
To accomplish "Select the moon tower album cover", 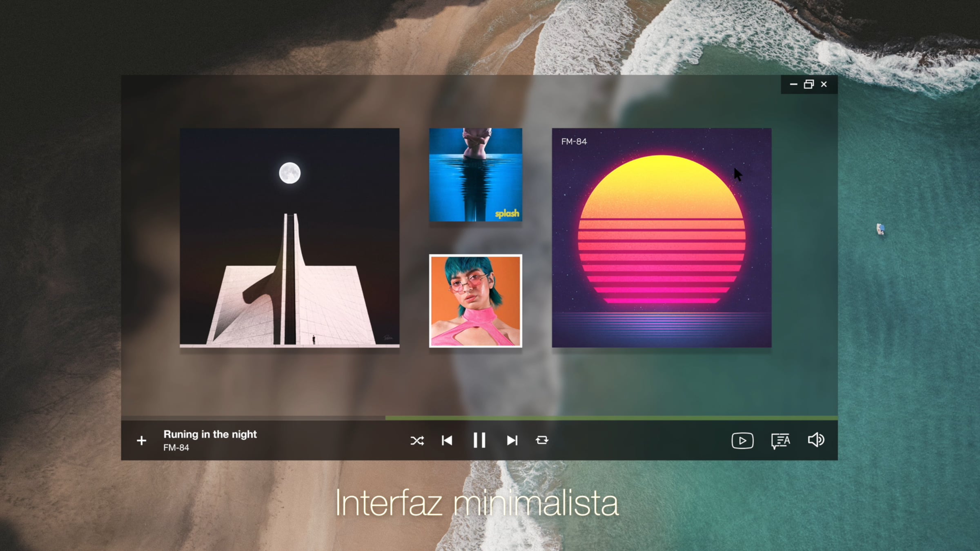I will tap(290, 238).
